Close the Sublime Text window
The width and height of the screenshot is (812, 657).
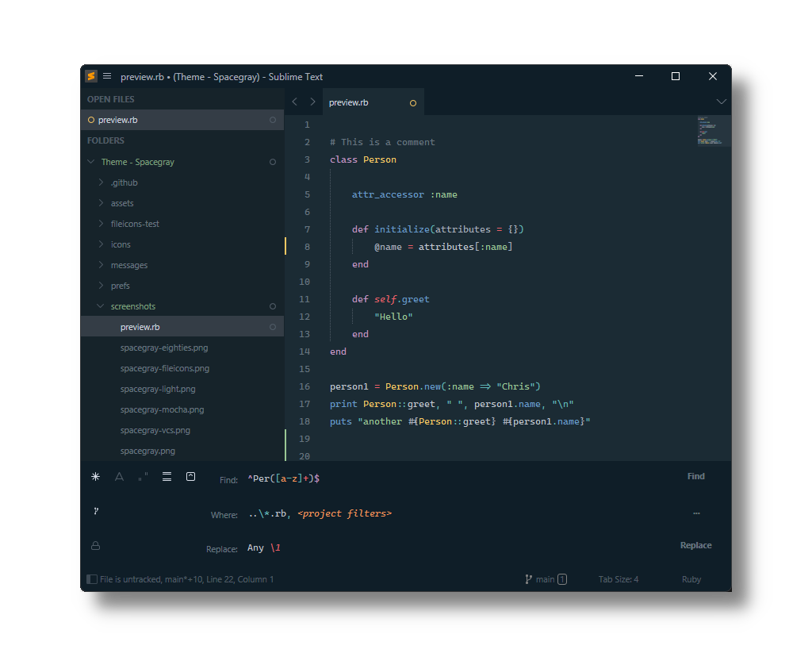pos(713,76)
